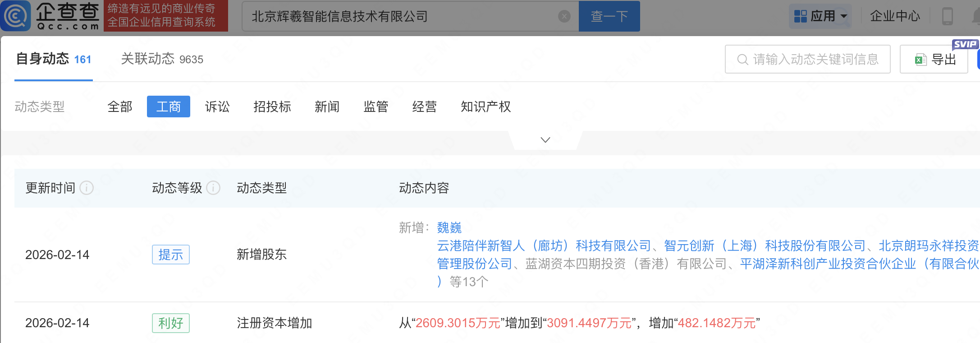Open shareholder link 魏巍
This screenshot has width=980, height=343.
(x=449, y=227)
